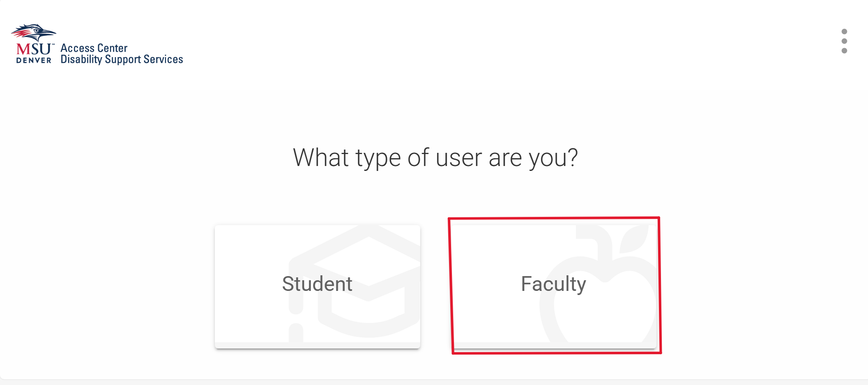Viewport: 868px width, 385px height.
Task: Click the 'Student' text label
Action: (x=317, y=284)
